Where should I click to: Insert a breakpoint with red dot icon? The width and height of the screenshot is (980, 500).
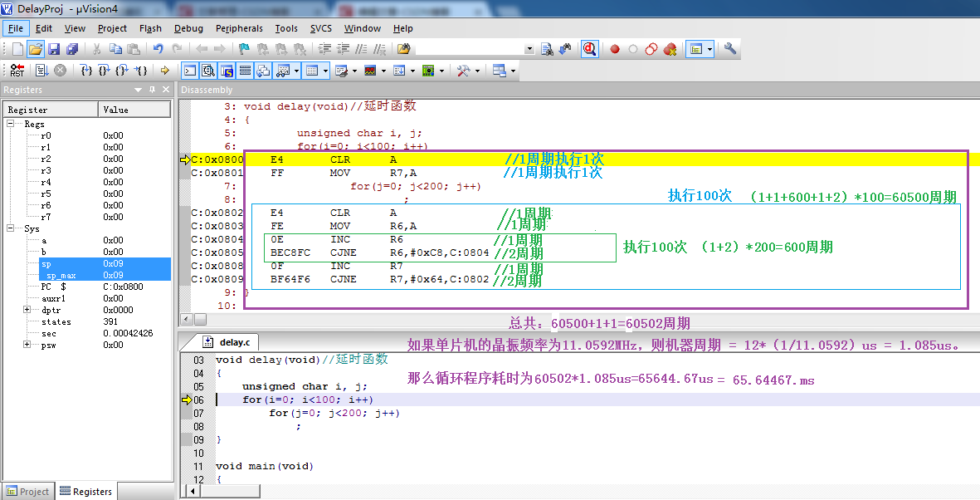pyautogui.click(x=614, y=49)
